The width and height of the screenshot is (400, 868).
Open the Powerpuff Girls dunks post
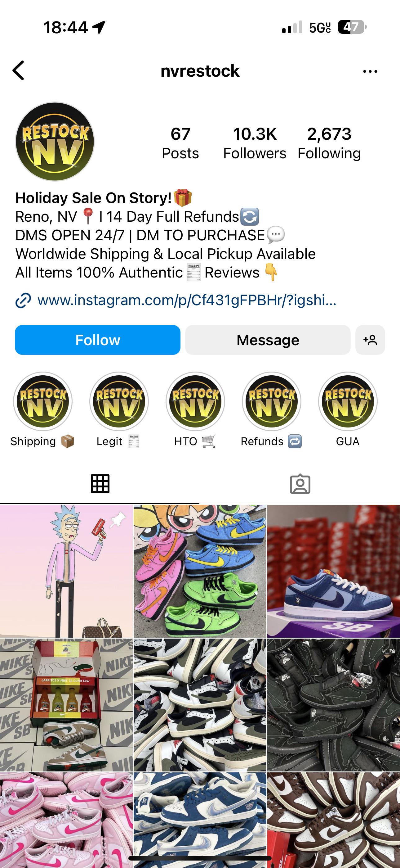pyautogui.click(x=200, y=571)
